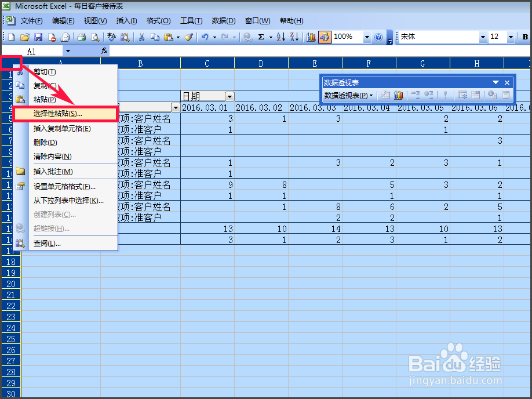Click the Name Box showing A1
This screenshot has height=399, width=532.
(32, 51)
